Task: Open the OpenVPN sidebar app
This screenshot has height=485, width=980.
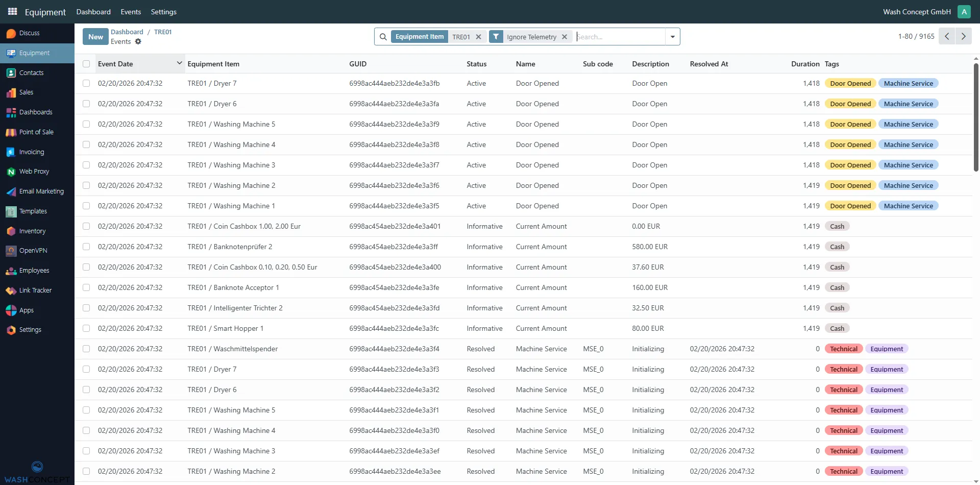Action: click(x=33, y=251)
